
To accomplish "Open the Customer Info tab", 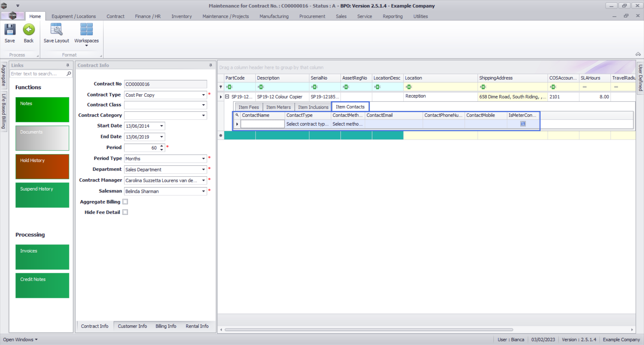I will 132,326.
